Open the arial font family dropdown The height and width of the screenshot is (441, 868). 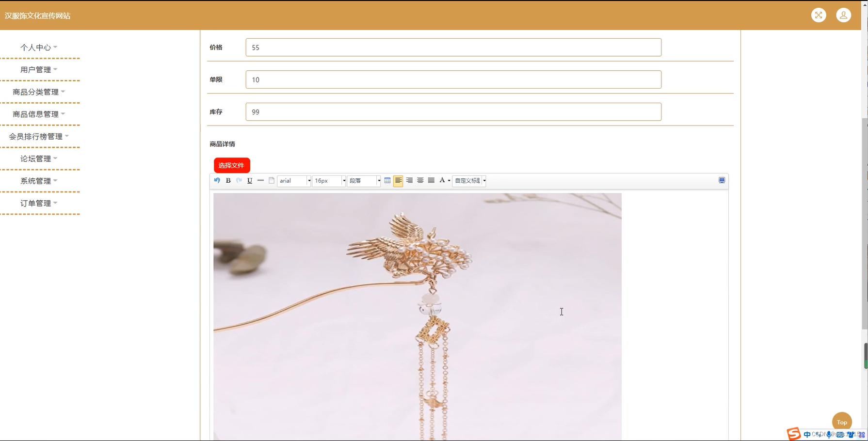[x=293, y=181]
